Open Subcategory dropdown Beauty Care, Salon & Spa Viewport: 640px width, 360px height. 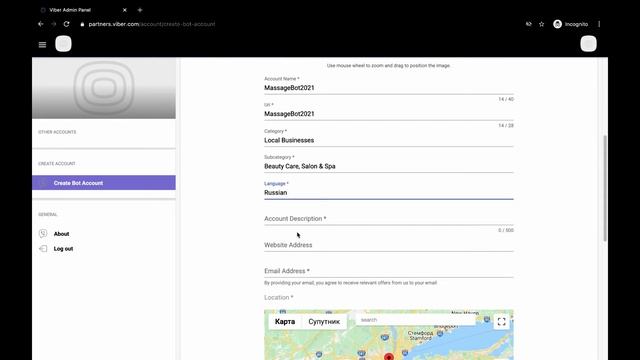pyautogui.click(x=389, y=166)
